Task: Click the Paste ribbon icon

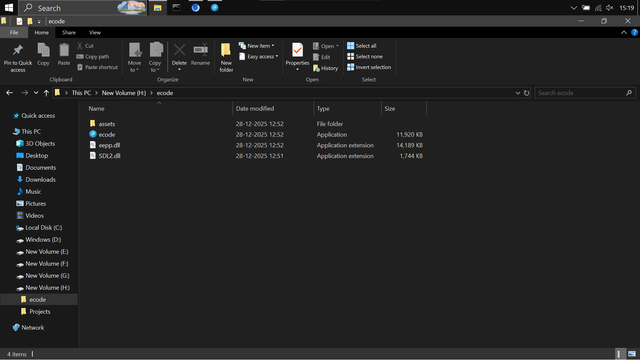Action: [64, 54]
